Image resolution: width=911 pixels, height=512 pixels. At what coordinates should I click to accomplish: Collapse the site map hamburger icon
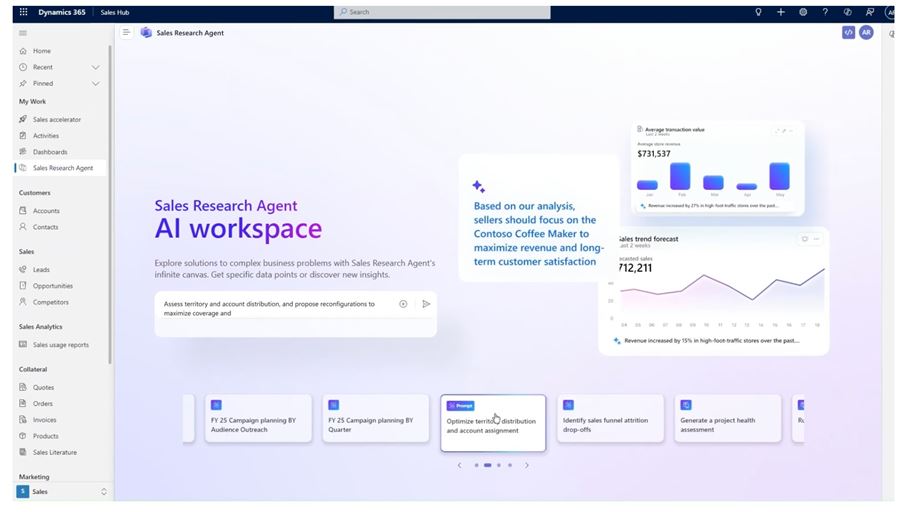(x=23, y=33)
